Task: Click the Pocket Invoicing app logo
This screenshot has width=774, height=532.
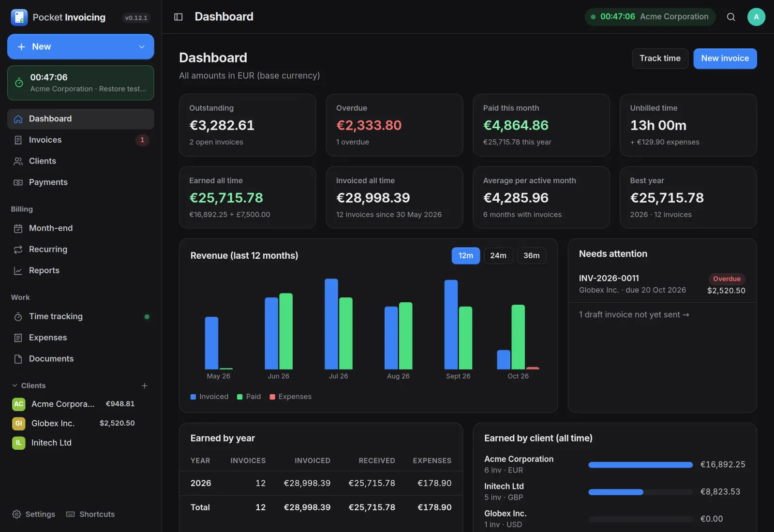Action: 19,17
